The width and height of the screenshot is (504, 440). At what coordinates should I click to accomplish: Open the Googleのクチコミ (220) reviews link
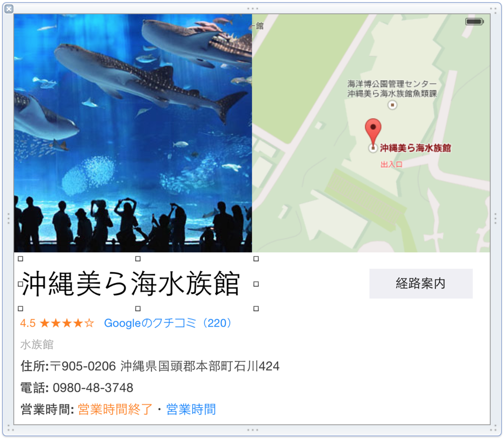(168, 323)
